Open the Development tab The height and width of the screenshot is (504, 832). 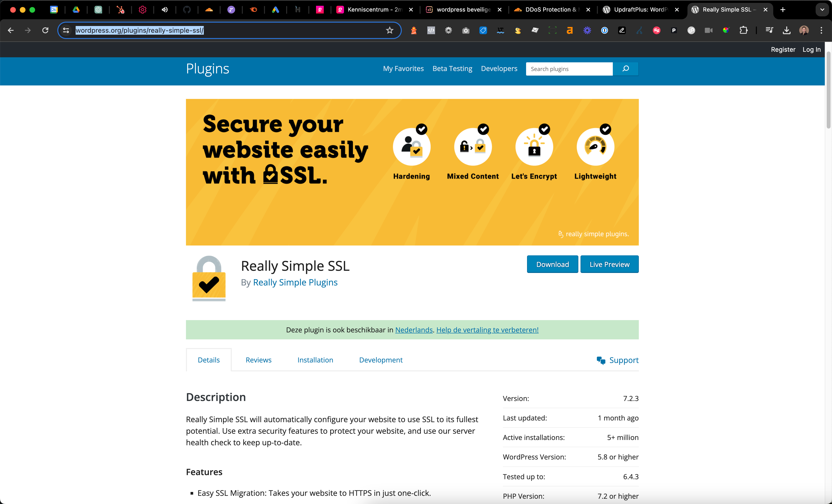pos(381,360)
